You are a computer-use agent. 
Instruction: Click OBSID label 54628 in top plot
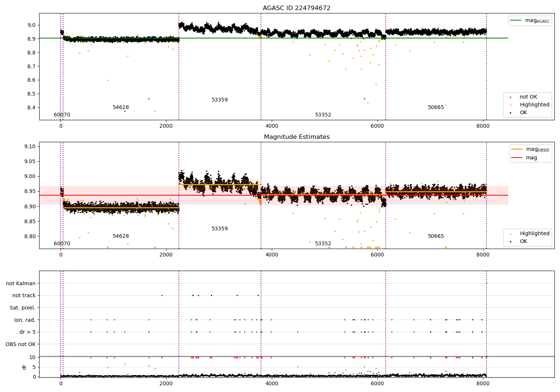pyautogui.click(x=121, y=108)
